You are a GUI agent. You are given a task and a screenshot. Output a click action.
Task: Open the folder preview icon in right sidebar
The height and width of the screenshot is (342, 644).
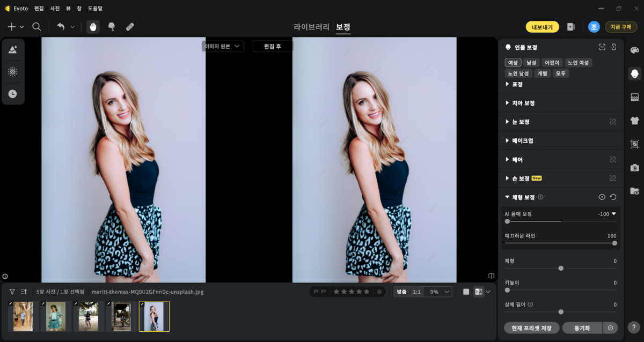point(635,191)
